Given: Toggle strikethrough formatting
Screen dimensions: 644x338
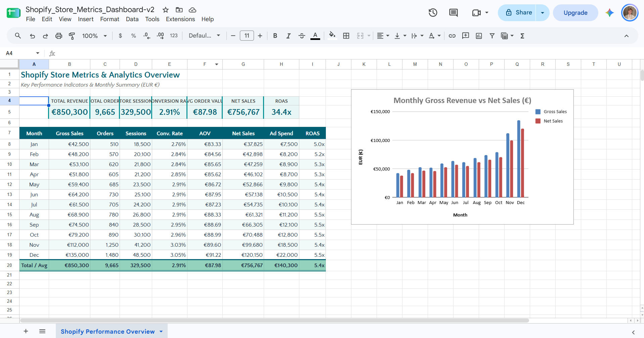Looking at the screenshot, I should tap(302, 36).
